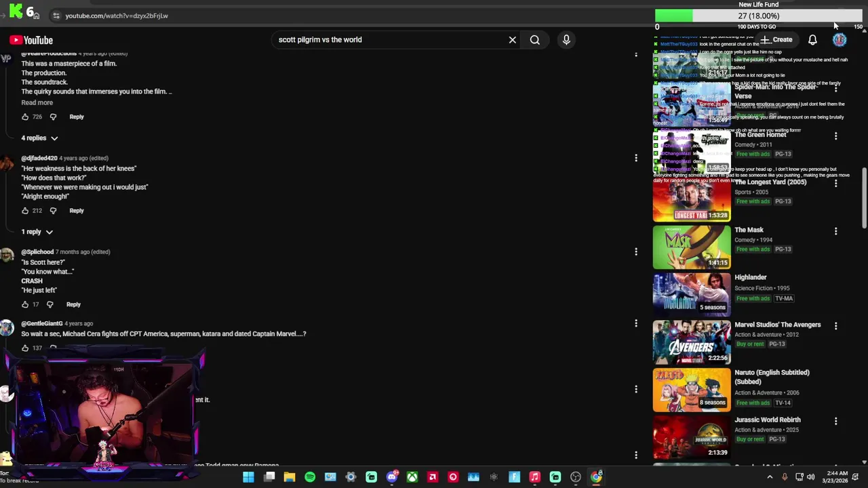The width and height of the screenshot is (868, 488).
Task: Click the page vertical scrollbar
Action: point(864,197)
